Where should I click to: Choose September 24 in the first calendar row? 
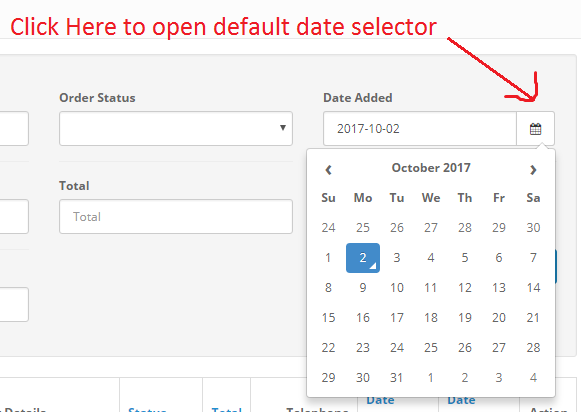tap(328, 227)
